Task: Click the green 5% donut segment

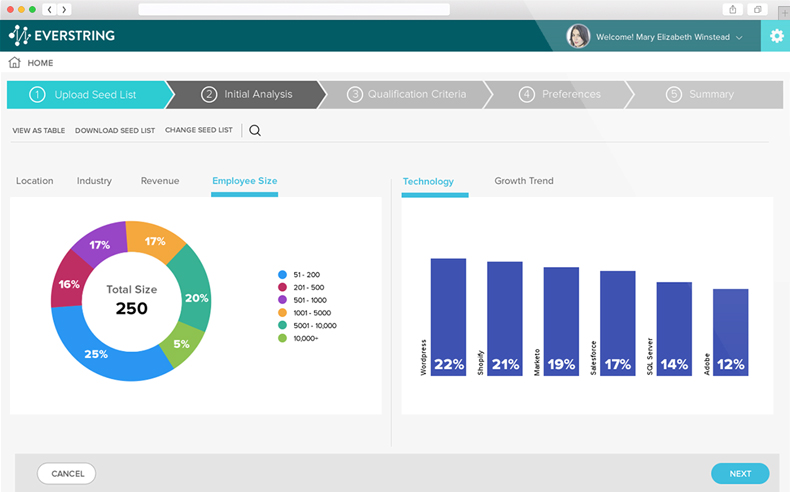Action: point(182,346)
